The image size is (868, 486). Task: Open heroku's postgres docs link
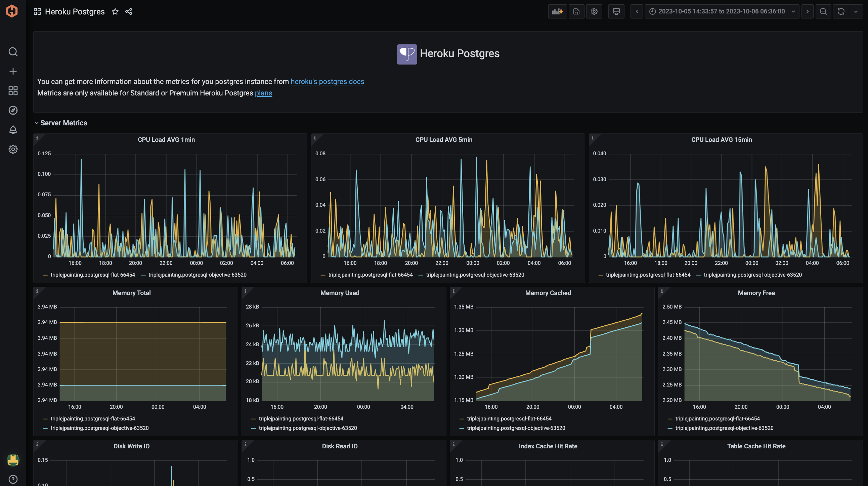pos(327,82)
